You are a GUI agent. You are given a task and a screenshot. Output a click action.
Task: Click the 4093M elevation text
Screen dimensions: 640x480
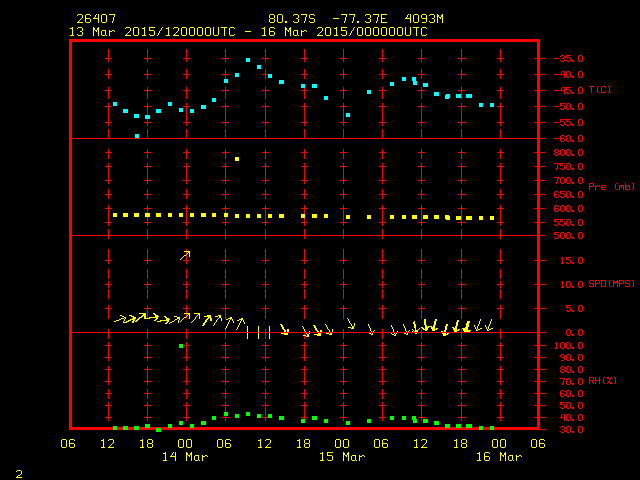click(x=424, y=19)
